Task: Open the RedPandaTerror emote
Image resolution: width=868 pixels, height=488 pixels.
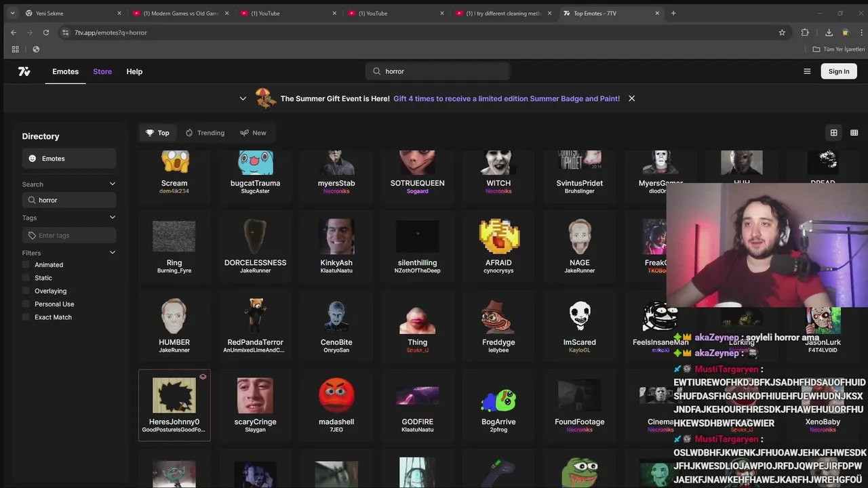Action: pos(255,326)
